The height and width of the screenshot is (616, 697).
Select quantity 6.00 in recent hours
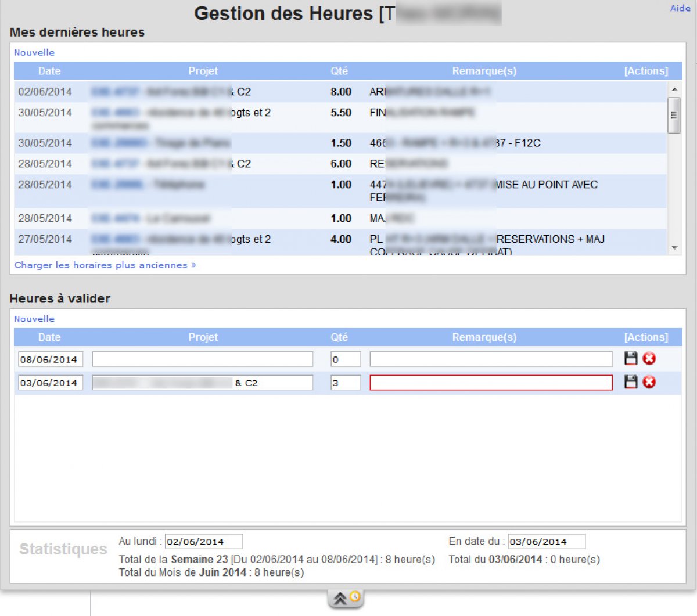pos(341,164)
